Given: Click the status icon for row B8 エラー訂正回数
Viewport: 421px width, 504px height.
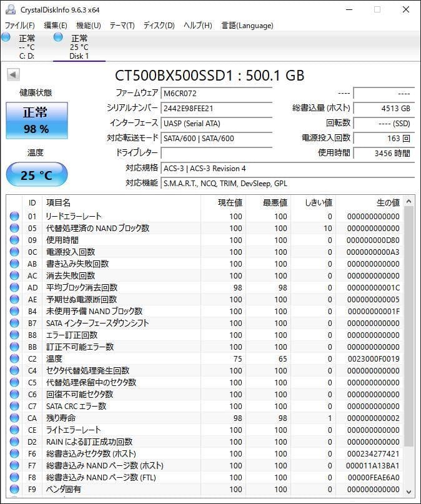Looking at the screenshot, I should pos(14,335).
